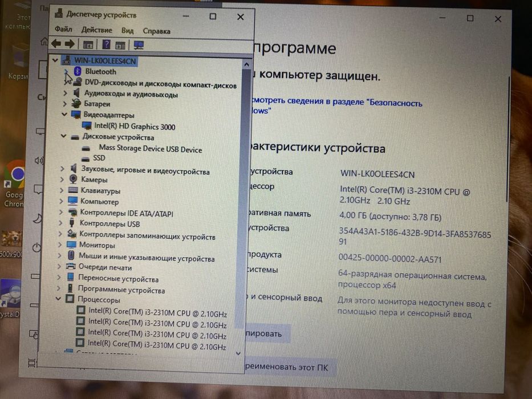Collapse the Дисковые устройства node
Screen dimensions: 532x399
pos(63,136)
